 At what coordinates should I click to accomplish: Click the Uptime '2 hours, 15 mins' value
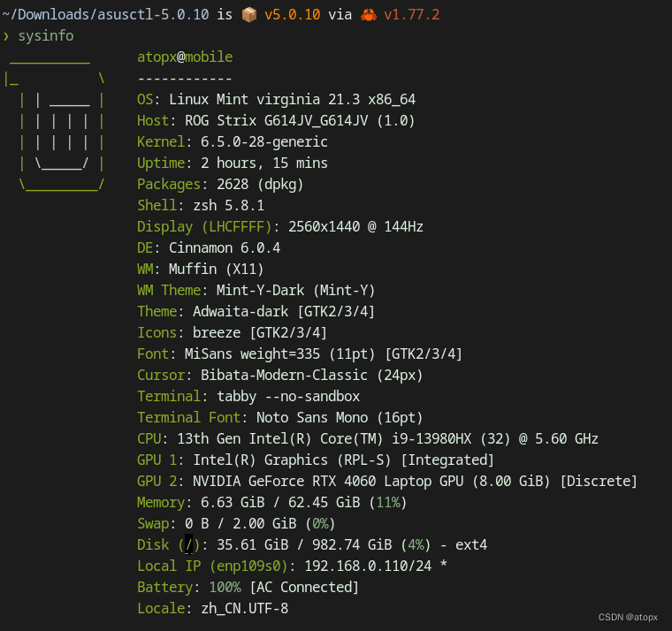tap(264, 163)
